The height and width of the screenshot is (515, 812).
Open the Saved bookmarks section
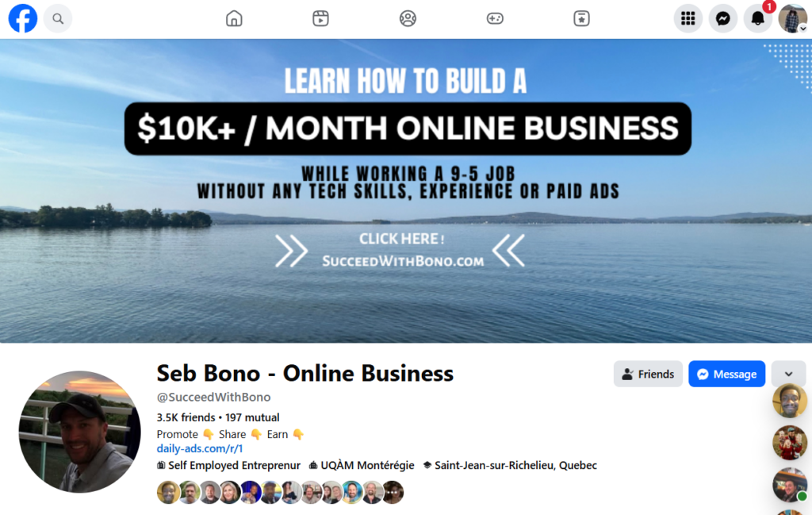pyautogui.click(x=581, y=17)
